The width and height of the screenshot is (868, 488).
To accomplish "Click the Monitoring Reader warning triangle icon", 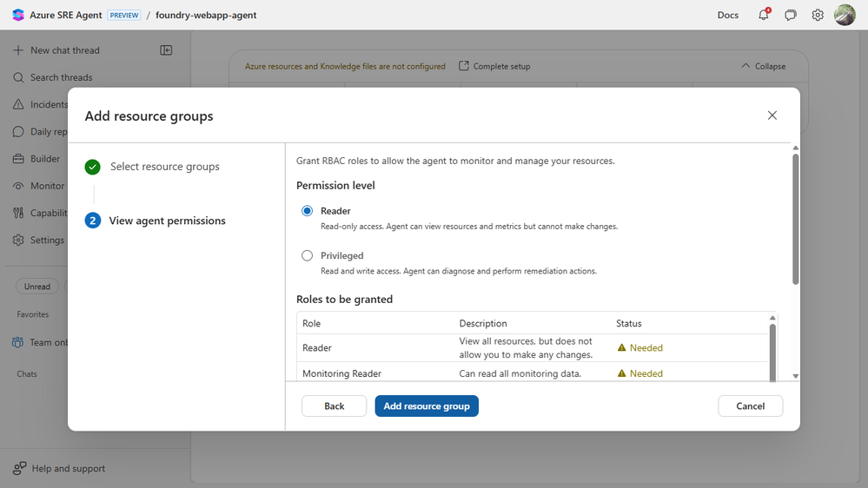I will 621,373.
